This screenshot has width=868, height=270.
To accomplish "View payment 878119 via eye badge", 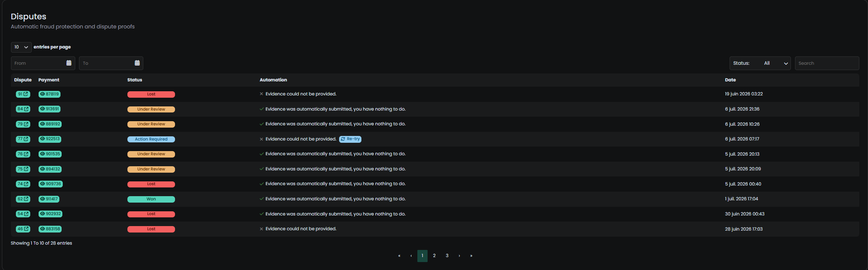I will click(50, 94).
